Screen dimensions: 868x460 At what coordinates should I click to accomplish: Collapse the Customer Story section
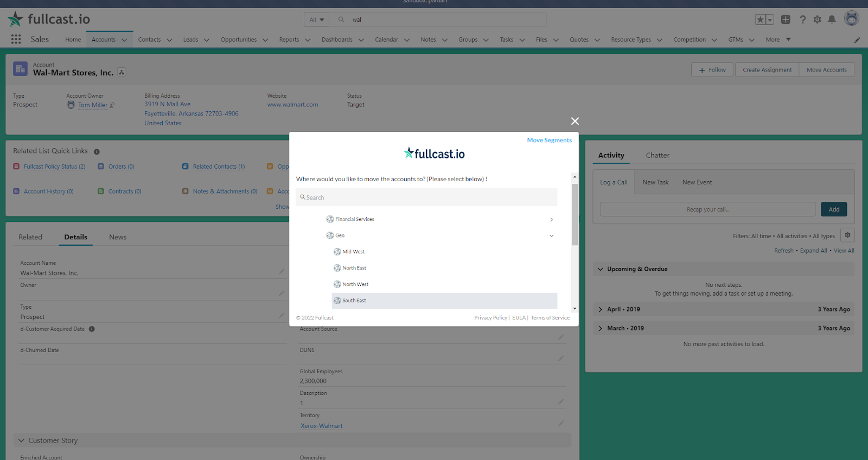pyautogui.click(x=21, y=440)
